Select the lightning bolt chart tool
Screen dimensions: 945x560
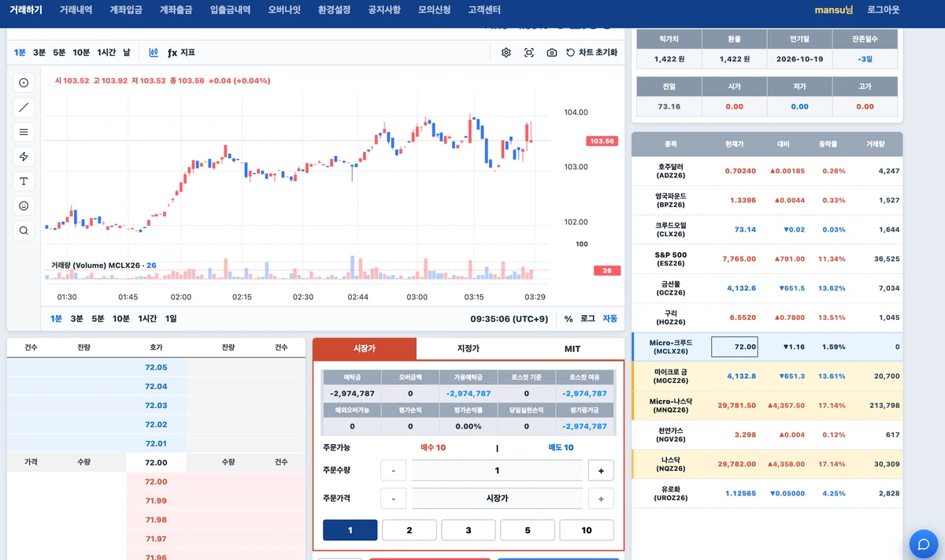(x=24, y=157)
